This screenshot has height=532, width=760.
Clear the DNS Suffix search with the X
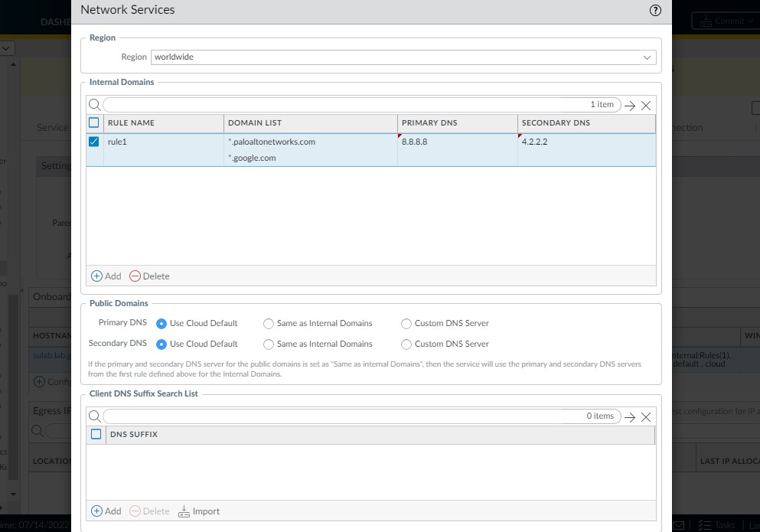point(646,416)
